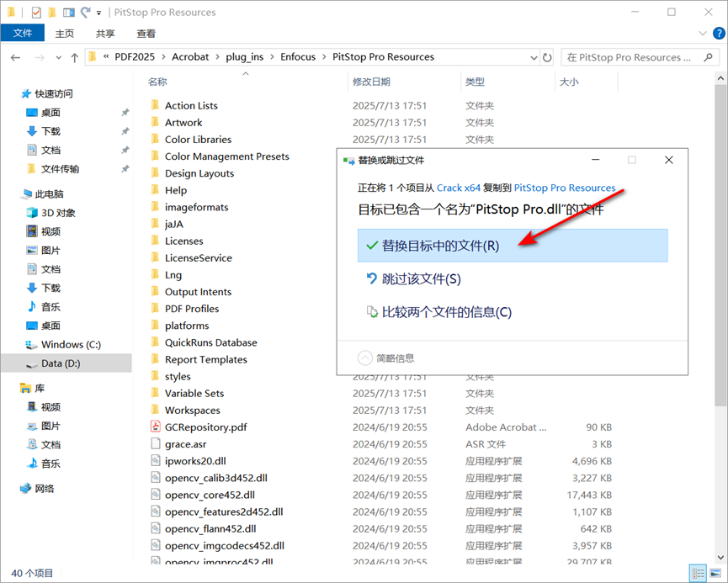The height and width of the screenshot is (583, 728).
Task: Open the 主页 ribbon tab
Action: [65, 34]
